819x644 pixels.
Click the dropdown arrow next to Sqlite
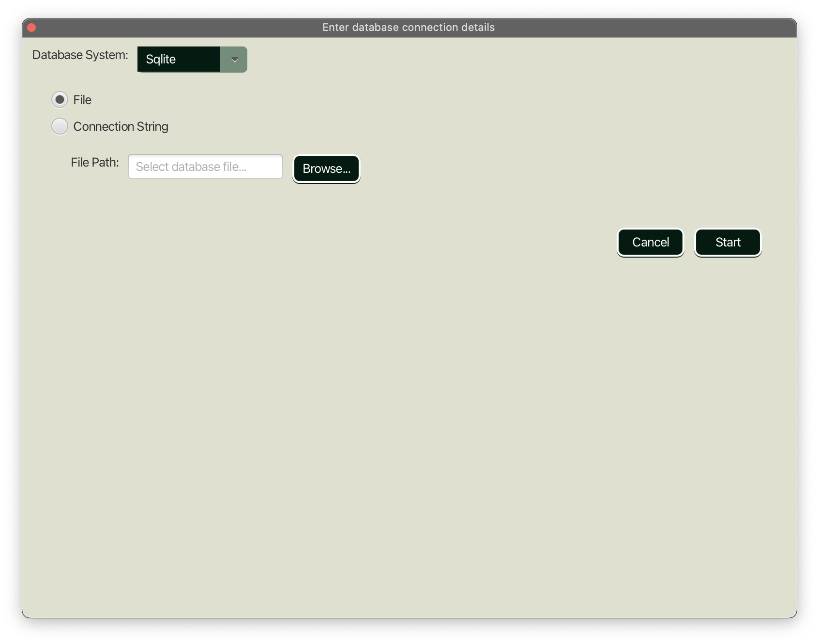[234, 60]
